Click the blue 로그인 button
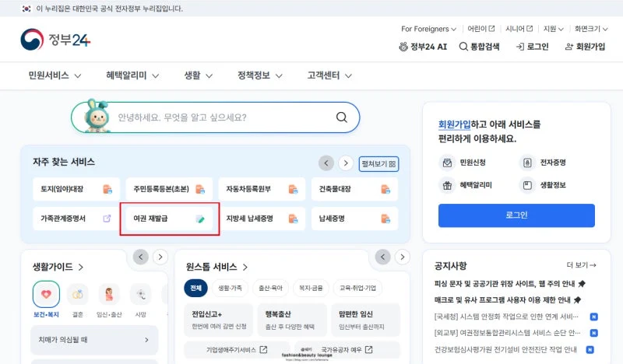 coord(516,215)
